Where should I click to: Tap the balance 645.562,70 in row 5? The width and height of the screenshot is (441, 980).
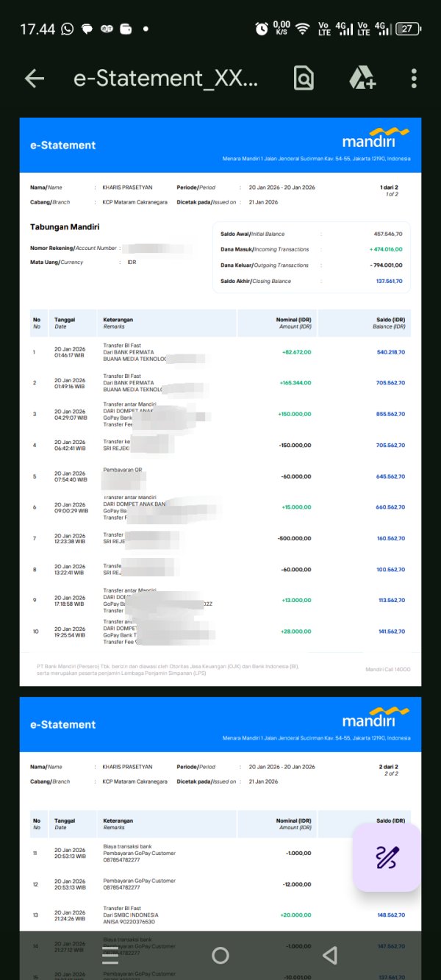391,476
